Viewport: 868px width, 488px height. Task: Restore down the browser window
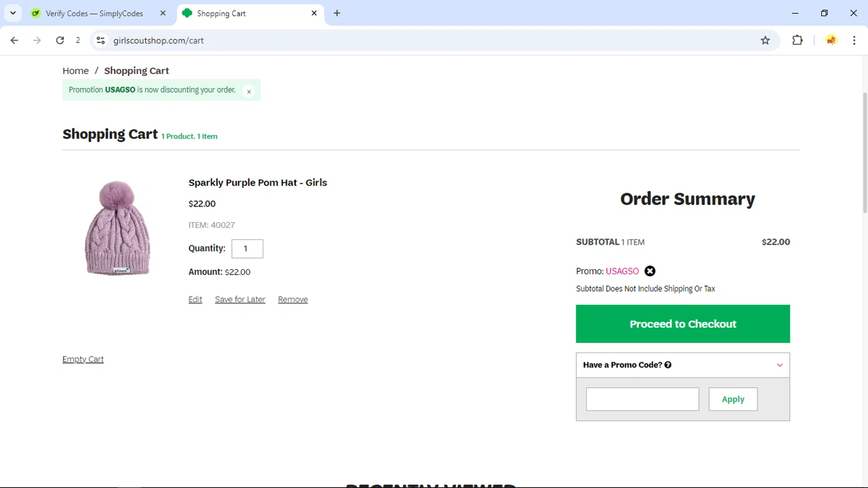click(x=824, y=13)
